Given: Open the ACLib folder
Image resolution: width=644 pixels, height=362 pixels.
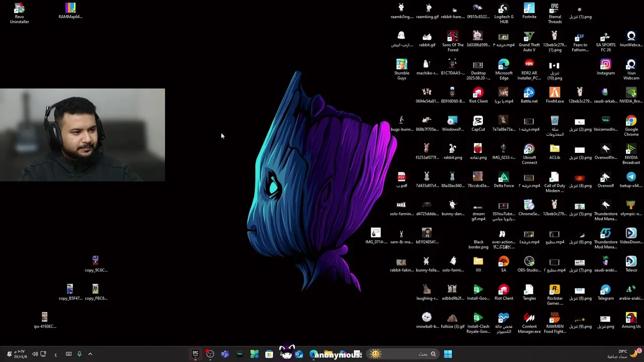Looking at the screenshot, I should (554, 152).
